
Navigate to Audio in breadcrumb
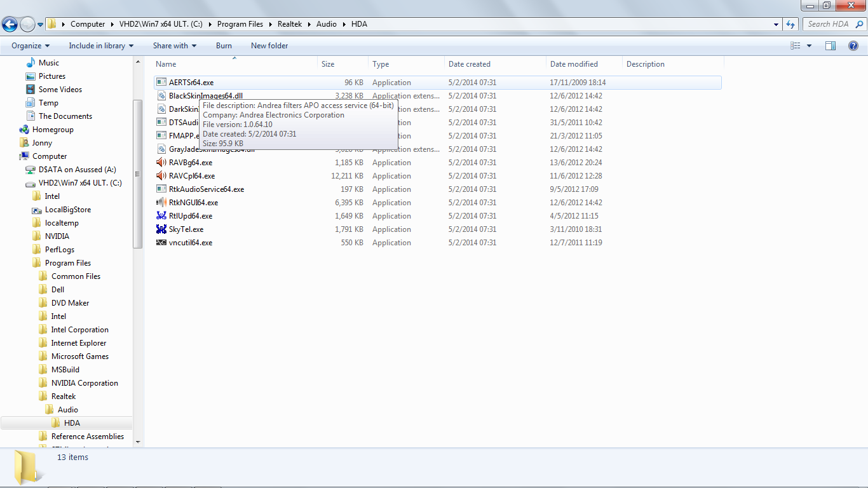point(327,24)
